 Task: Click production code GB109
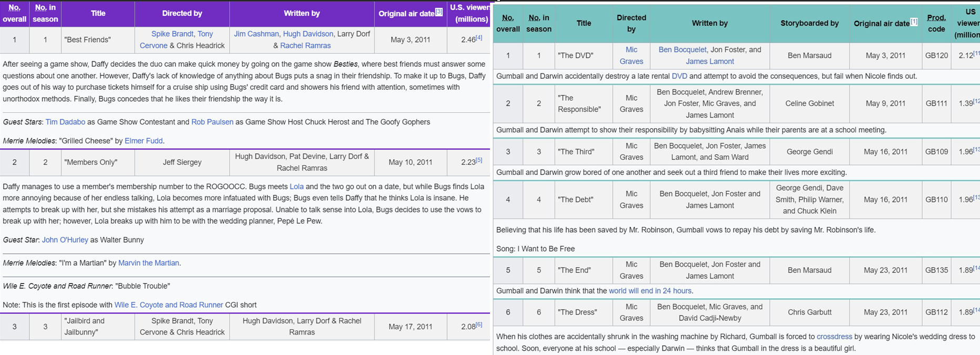click(x=936, y=152)
